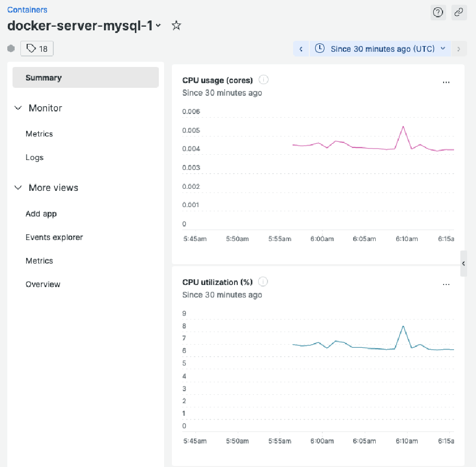Open the 18 tags button
Image resolution: width=476 pixels, height=467 pixels.
(x=37, y=49)
